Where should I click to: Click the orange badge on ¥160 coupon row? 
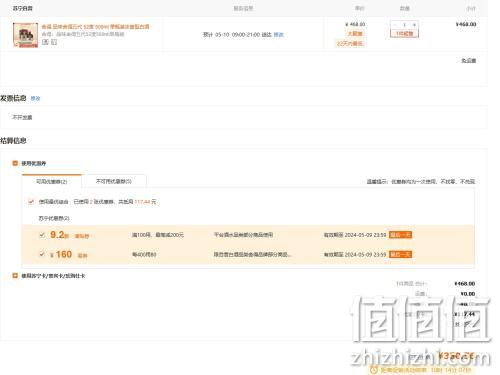pyautogui.click(x=401, y=254)
